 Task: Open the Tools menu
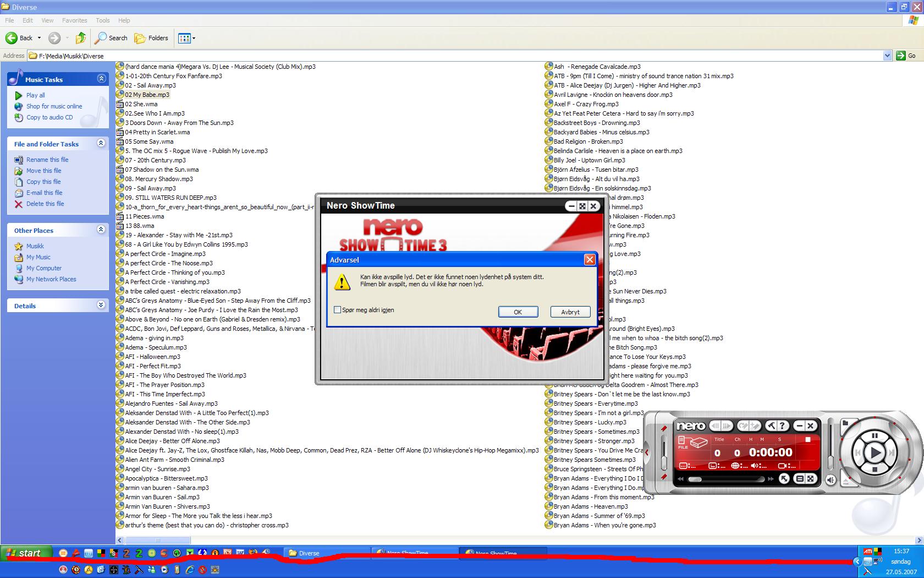(x=103, y=20)
